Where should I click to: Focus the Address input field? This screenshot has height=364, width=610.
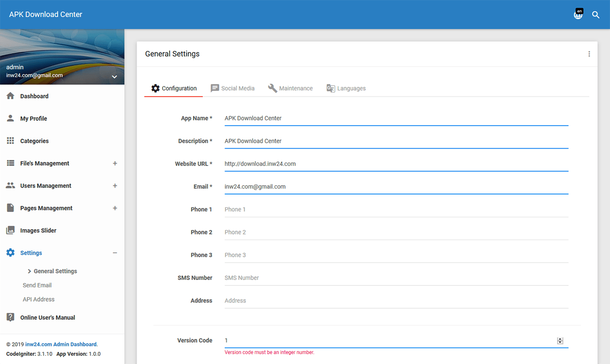396,301
